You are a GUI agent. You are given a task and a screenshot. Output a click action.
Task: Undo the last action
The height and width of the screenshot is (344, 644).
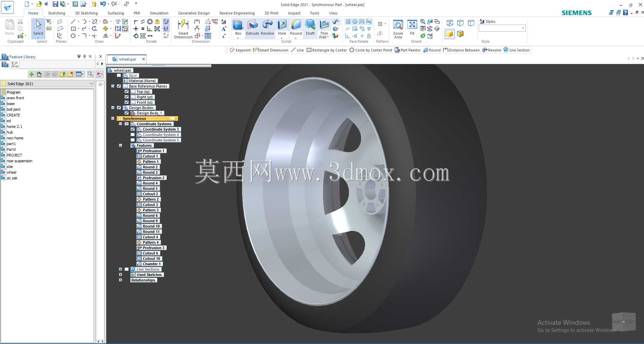coord(103,4)
